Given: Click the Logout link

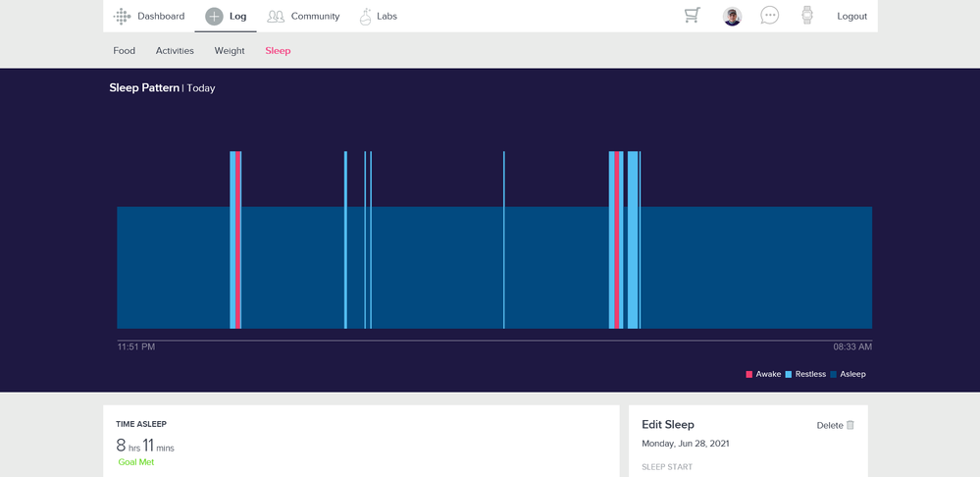Looking at the screenshot, I should point(851,17).
